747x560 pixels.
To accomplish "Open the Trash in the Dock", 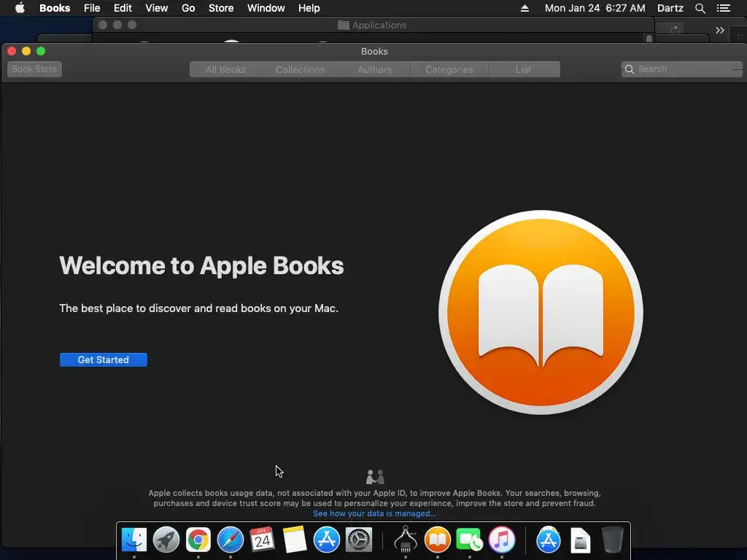I will pyautogui.click(x=612, y=540).
